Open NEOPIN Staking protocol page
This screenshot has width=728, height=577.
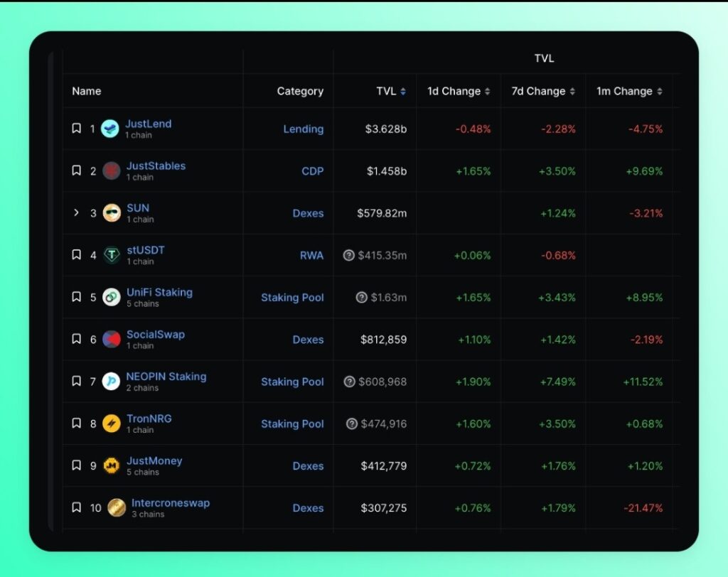tap(166, 377)
